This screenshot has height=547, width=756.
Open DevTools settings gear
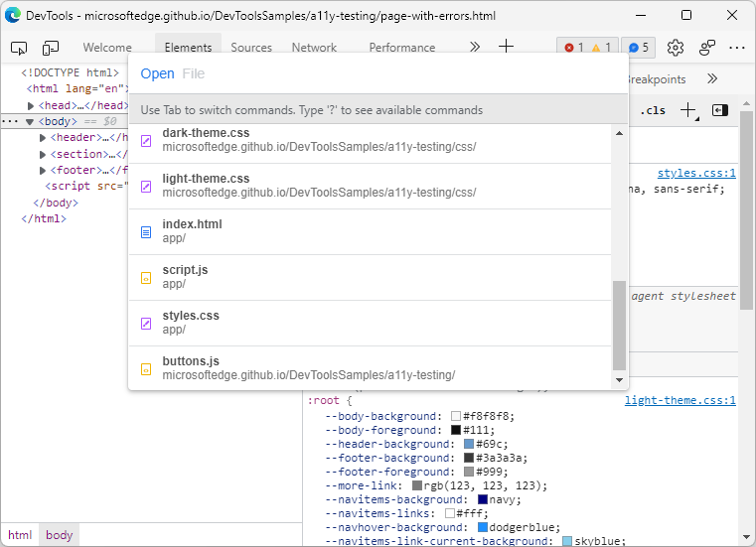675,48
